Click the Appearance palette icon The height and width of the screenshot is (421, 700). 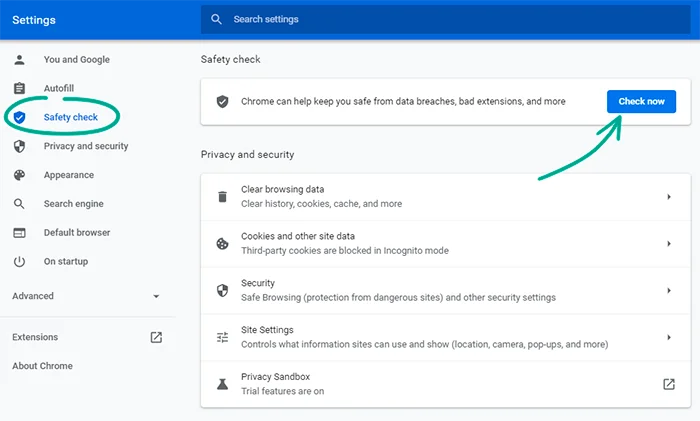point(19,175)
